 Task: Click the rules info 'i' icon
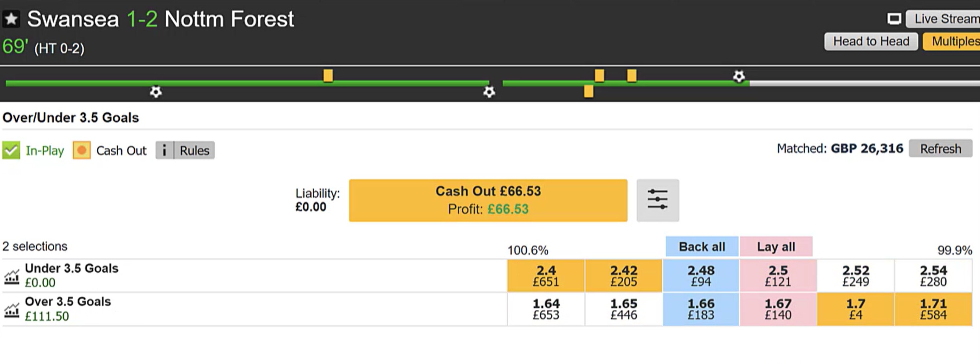[165, 150]
